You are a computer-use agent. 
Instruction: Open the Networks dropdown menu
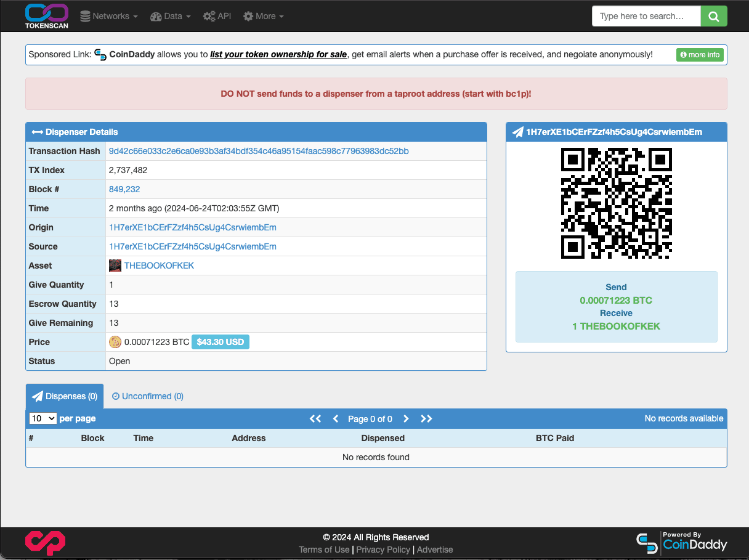coord(109,16)
